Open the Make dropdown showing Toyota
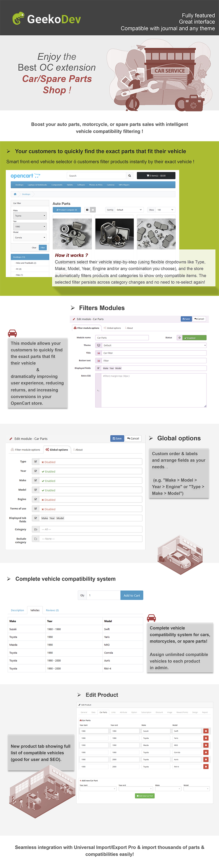 point(30,216)
